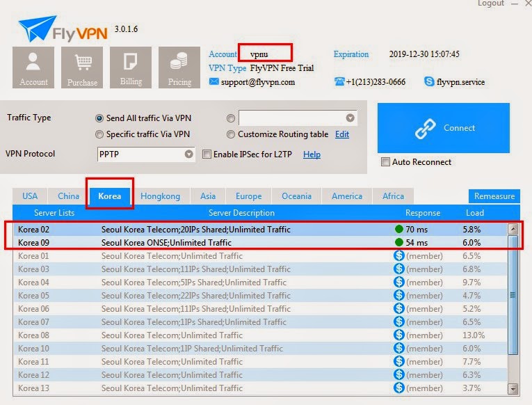Click the member dollar icon for Korea 08

pyautogui.click(x=399, y=335)
